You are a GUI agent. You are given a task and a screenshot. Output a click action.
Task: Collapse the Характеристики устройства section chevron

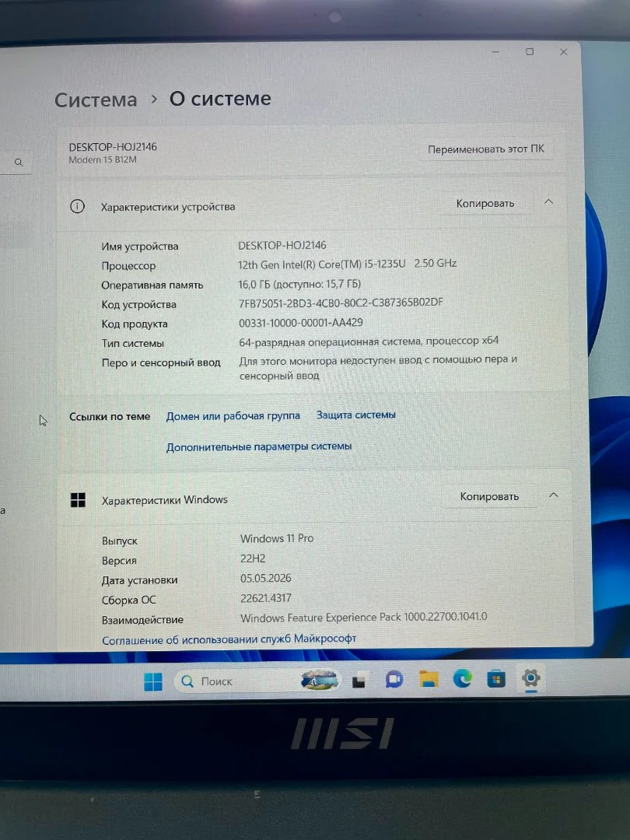click(x=548, y=202)
